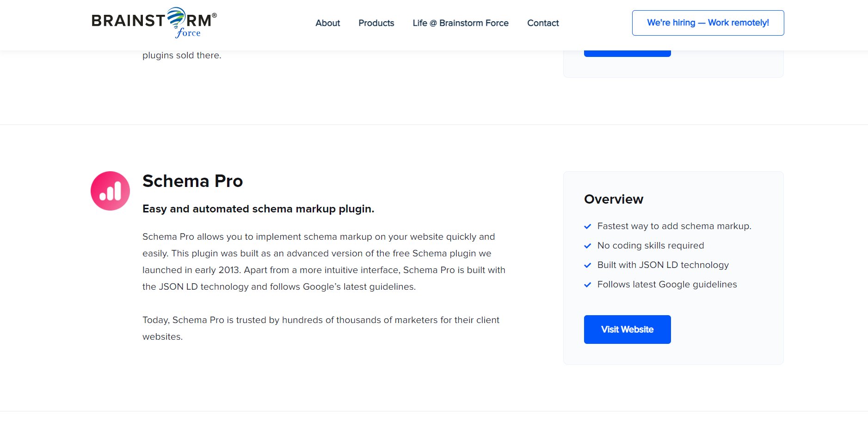Open the About menu item
This screenshot has height=423, width=868.
click(327, 23)
